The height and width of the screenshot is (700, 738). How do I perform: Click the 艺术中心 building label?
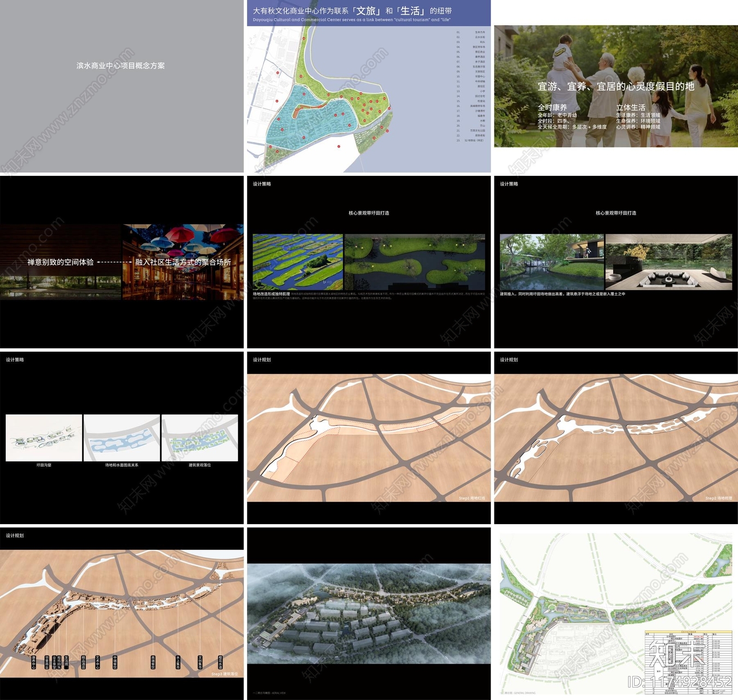point(97,662)
